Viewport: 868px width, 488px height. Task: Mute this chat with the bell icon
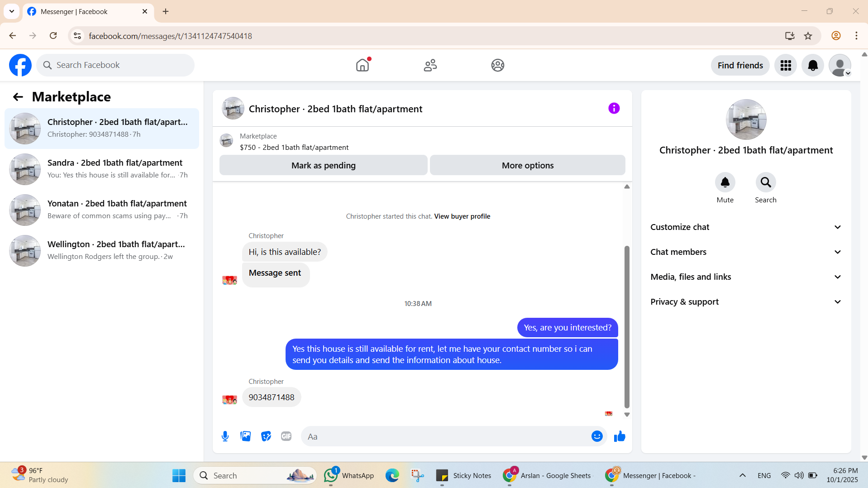(725, 182)
